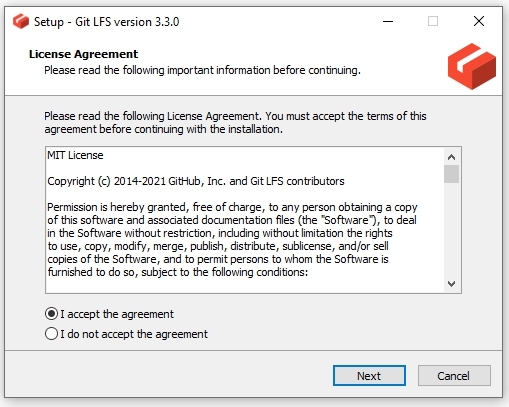Click the 'Setup - Git LFS version 3.3.0' title
509x407 pixels.
coord(107,22)
